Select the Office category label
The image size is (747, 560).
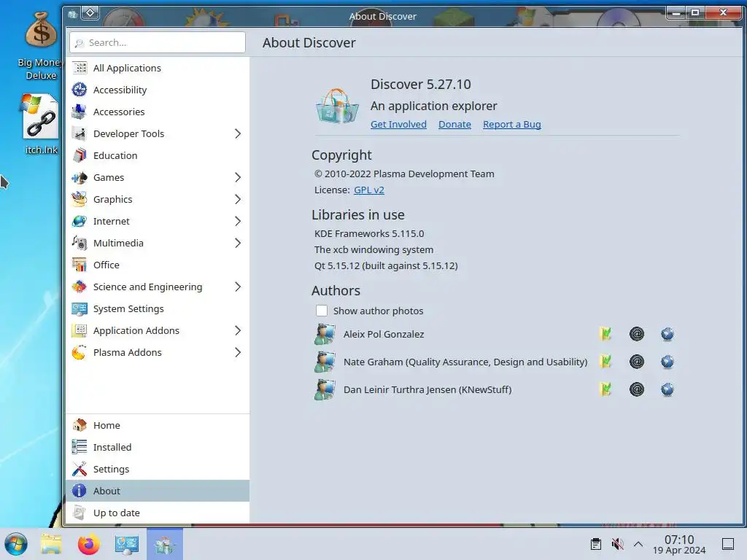107,265
